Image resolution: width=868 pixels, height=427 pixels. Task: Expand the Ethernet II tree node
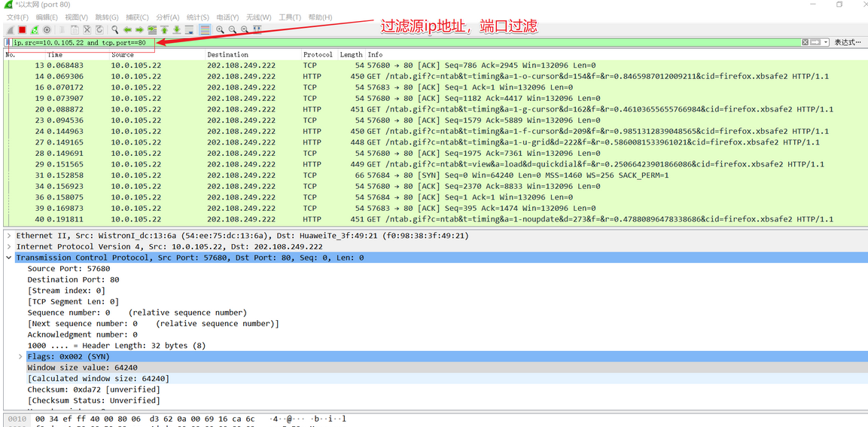click(8, 236)
